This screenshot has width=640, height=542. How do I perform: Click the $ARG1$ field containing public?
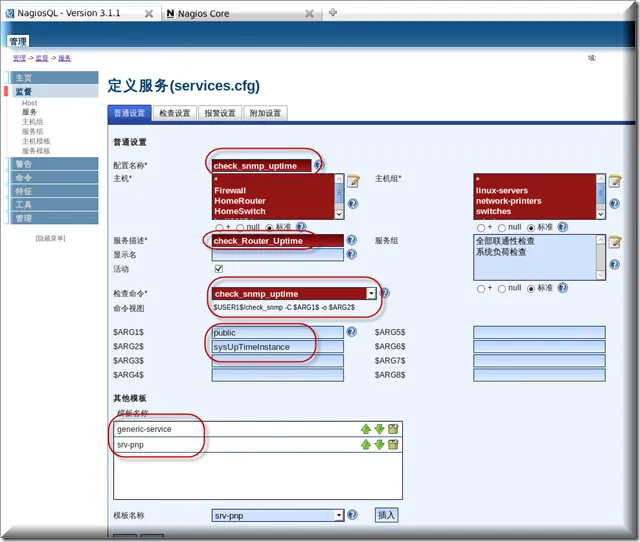click(278, 332)
